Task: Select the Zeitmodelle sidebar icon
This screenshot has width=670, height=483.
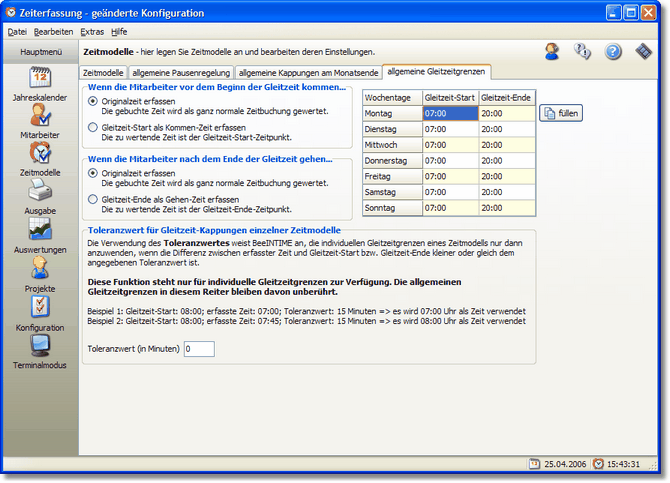Action: pos(40,153)
